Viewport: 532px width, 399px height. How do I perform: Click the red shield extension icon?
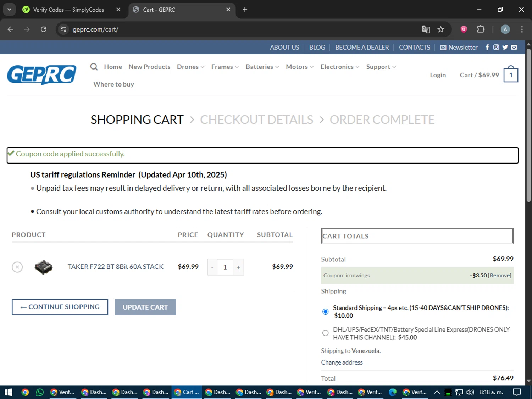click(x=464, y=29)
